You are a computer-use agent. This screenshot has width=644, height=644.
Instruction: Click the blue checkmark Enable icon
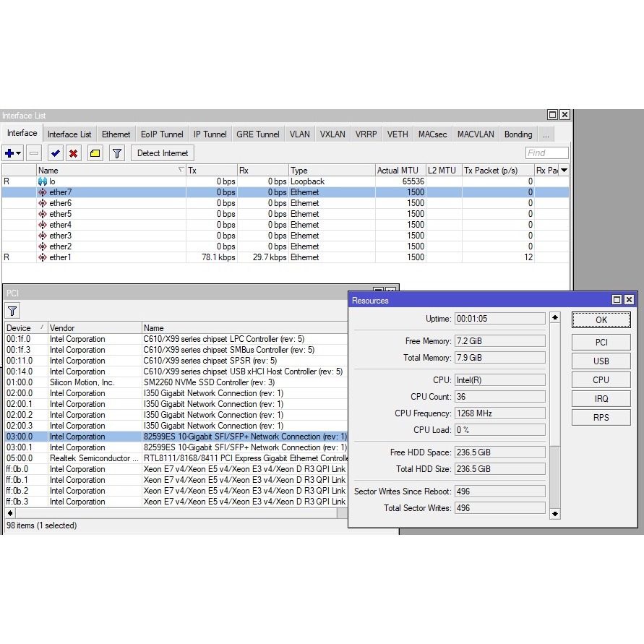click(55, 153)
